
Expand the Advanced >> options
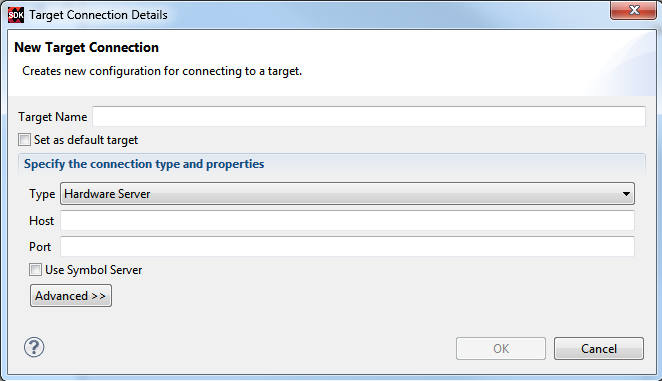point(71,296)
